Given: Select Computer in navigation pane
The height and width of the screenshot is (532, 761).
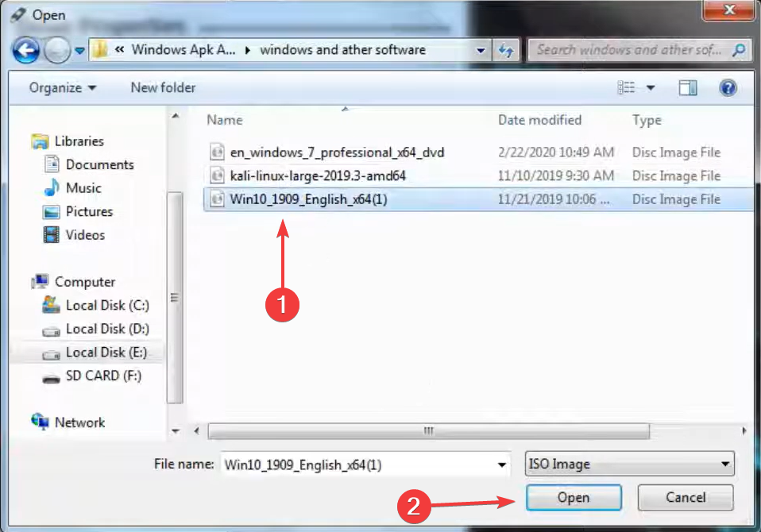Looking at the screenshot, I should (x=85, y=282).
